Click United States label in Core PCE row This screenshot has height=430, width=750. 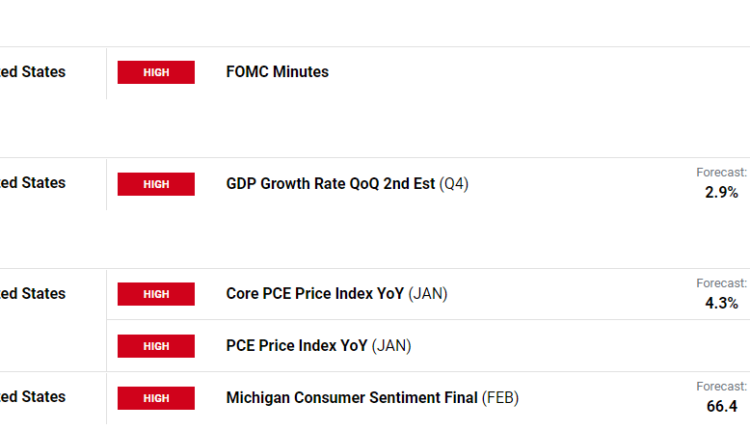tap(33, 294)
